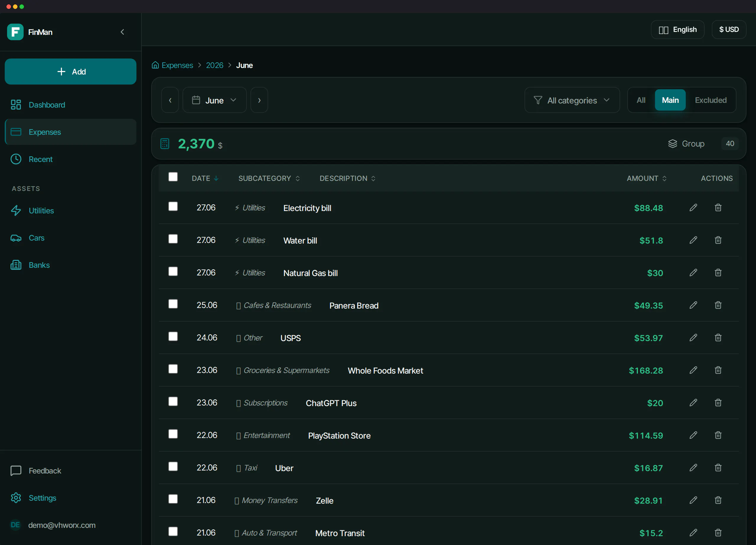Viewport: 756px width, 545px height.
Task: Edit the Uber expense
Action: (693, 468)
